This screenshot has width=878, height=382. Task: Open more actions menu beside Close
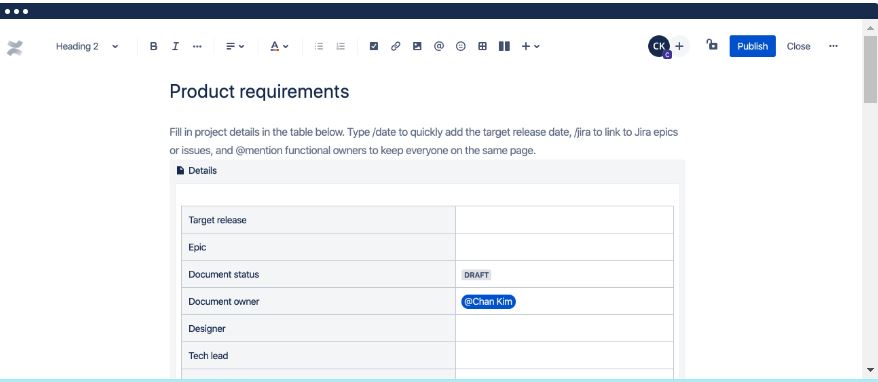coord(833,46)
